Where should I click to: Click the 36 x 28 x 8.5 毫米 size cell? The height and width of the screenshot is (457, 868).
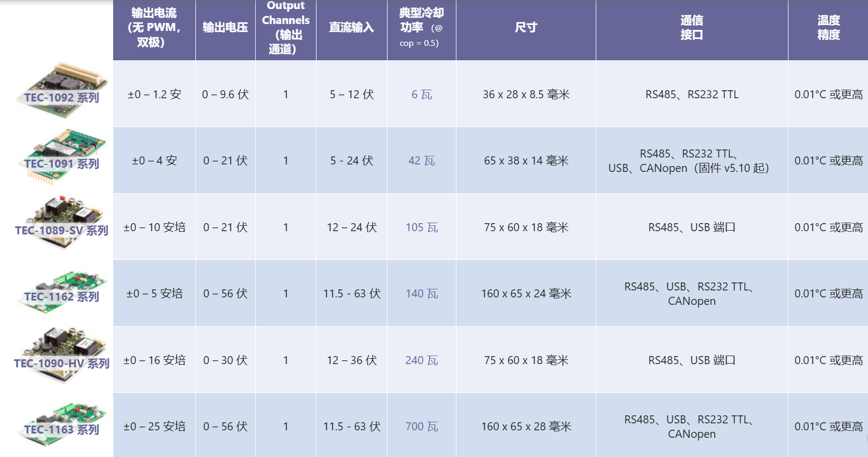coord(526,94)
